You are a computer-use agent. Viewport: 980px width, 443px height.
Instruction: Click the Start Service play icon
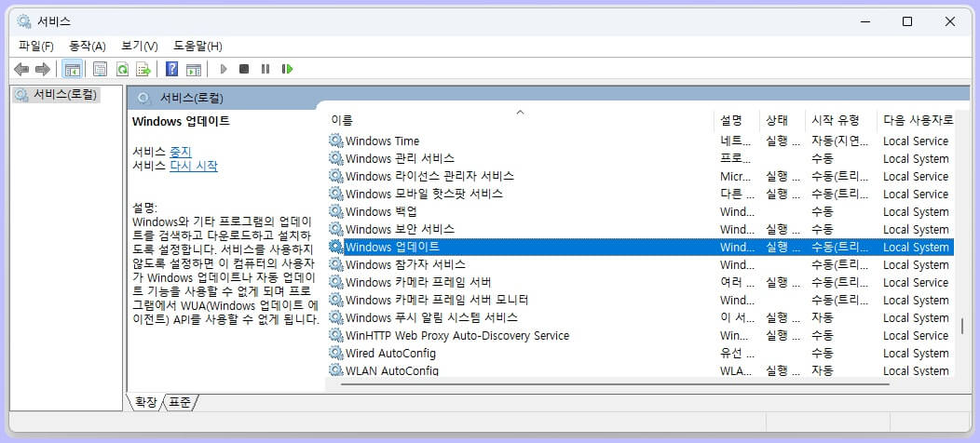(x=224, y=70)
